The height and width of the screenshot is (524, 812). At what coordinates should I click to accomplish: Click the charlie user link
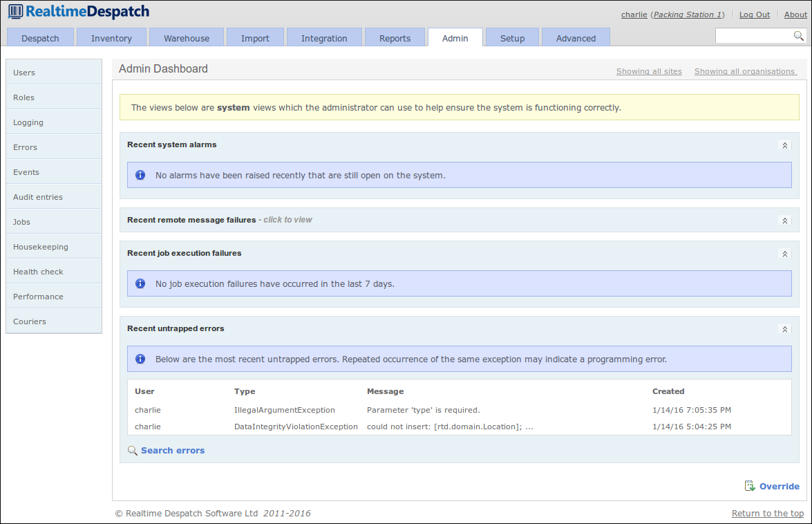(x=634, y=15)
